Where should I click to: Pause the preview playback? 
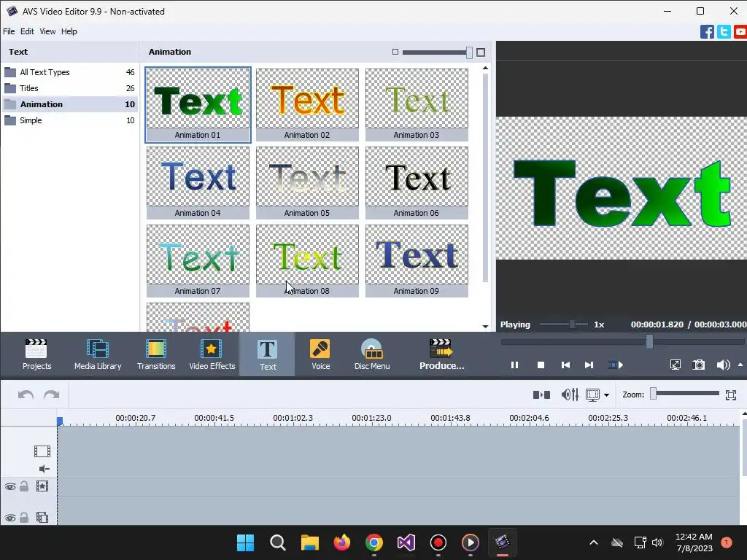click(x=514, y=365)
